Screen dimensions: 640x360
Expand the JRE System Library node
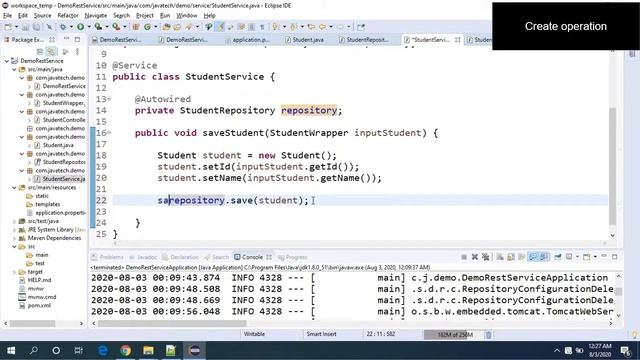click(14, 230)
